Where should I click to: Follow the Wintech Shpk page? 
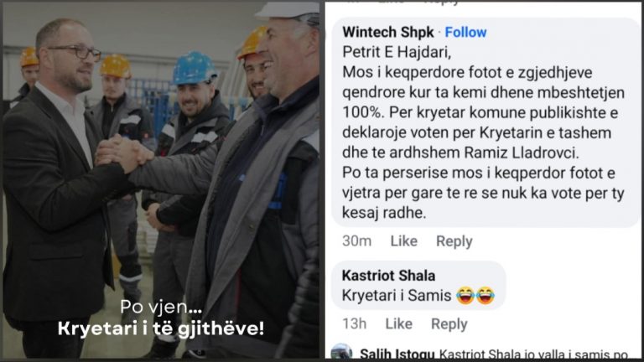(465, 33)
